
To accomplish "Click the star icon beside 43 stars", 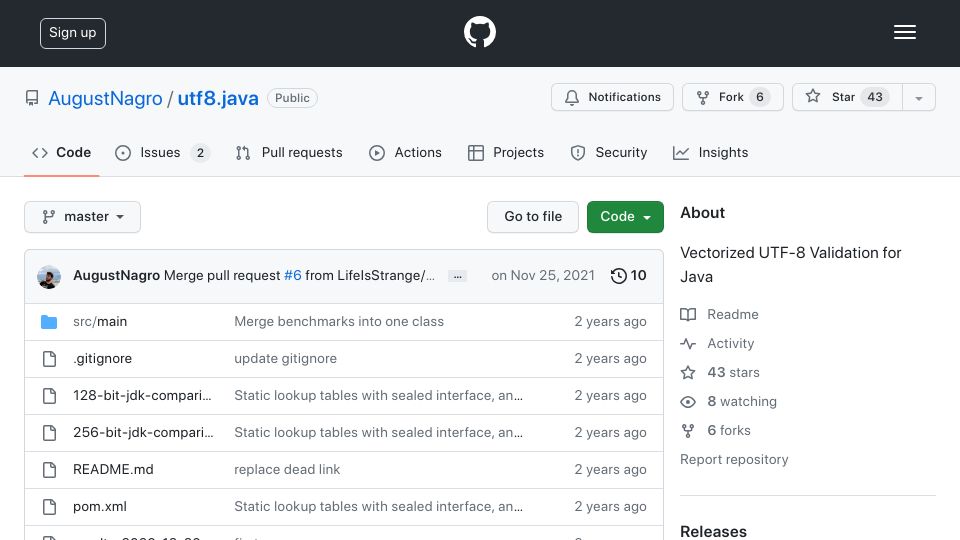I will 688,373.
